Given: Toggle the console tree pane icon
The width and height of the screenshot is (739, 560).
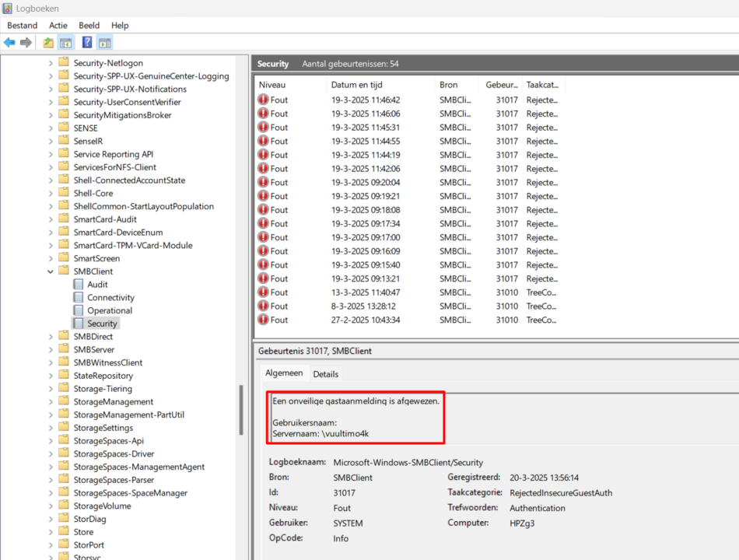Looking at the screenshot, I should (x=66, y=43).
